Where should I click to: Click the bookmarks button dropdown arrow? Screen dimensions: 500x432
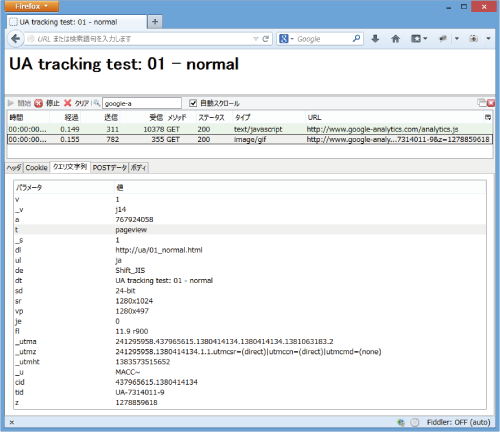(425, 39)
